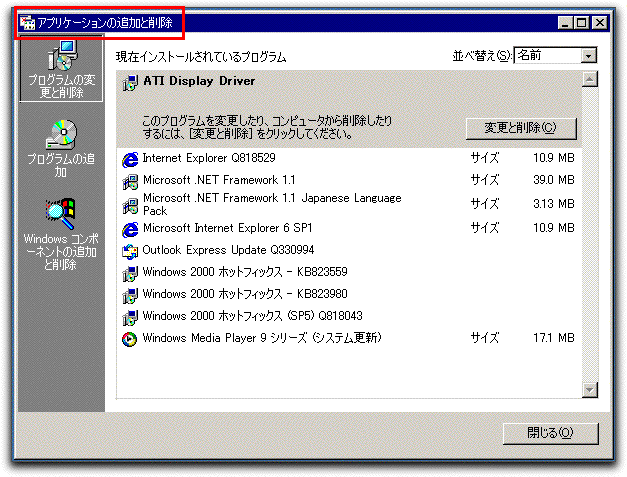
Task: Click the 3.13 MB size value
Action: tap(553, 204)
